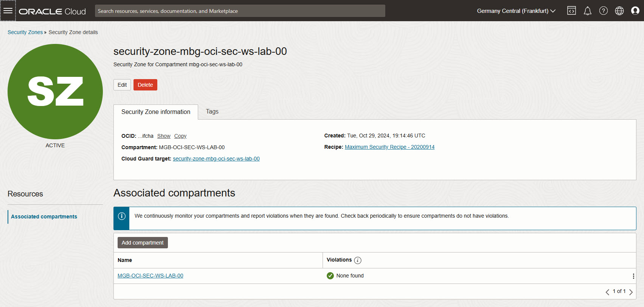Image resolution: width=644 pixels, height=307 pixels.
Task: Open the user profile avatar menu
Action: [x=635, y=11]
